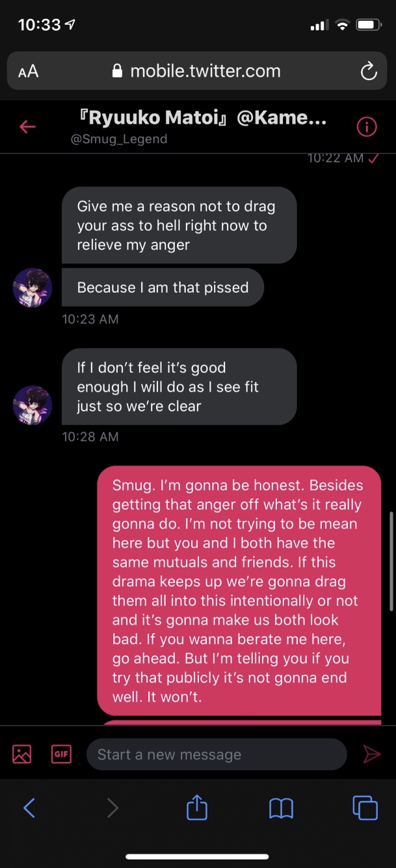Screen dimensions: 396x868
Task: Send message with paper plane icon
Action: 372,754
